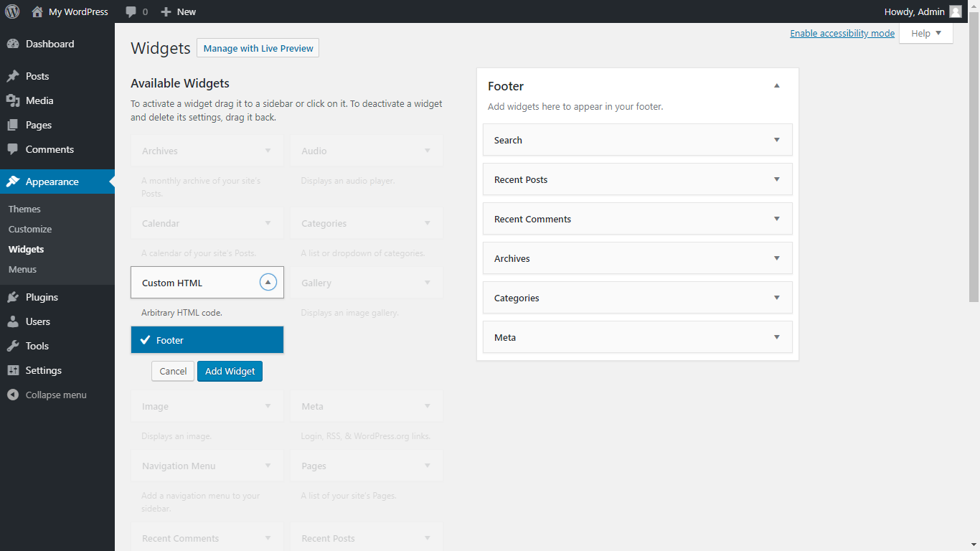Viewport: 980px width, 551px height.
Task: Click Enable accessibility mode link
Action: coord(842,33)
